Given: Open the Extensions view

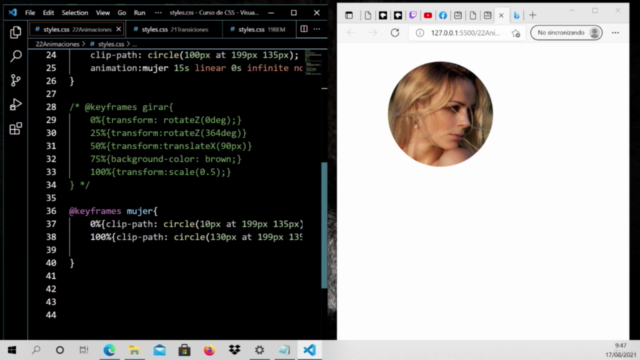Looking at the screenshot, I should (16, 129).
